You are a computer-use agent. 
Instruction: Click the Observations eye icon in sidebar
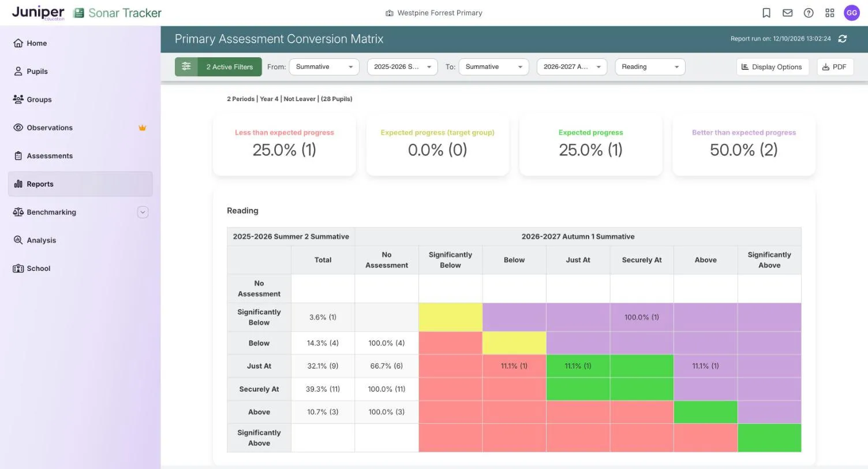tap(18, 128)
